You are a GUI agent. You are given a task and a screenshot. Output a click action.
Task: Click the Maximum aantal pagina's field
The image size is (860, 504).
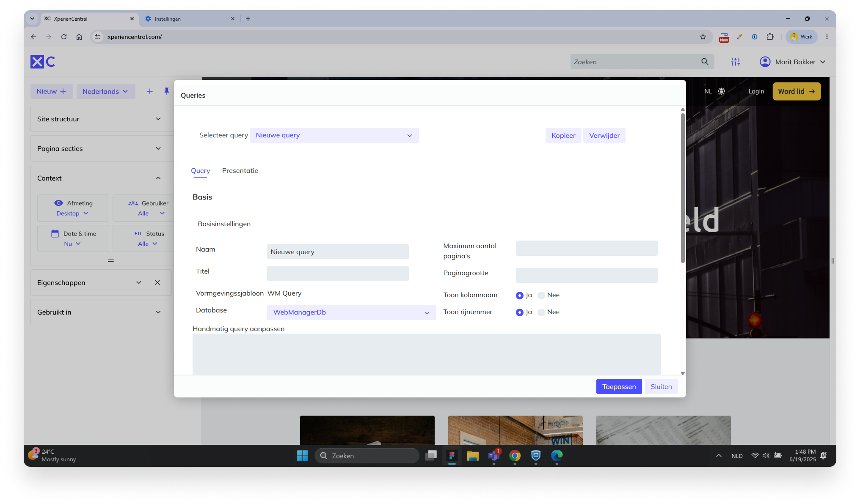click(x=587, y=248)
